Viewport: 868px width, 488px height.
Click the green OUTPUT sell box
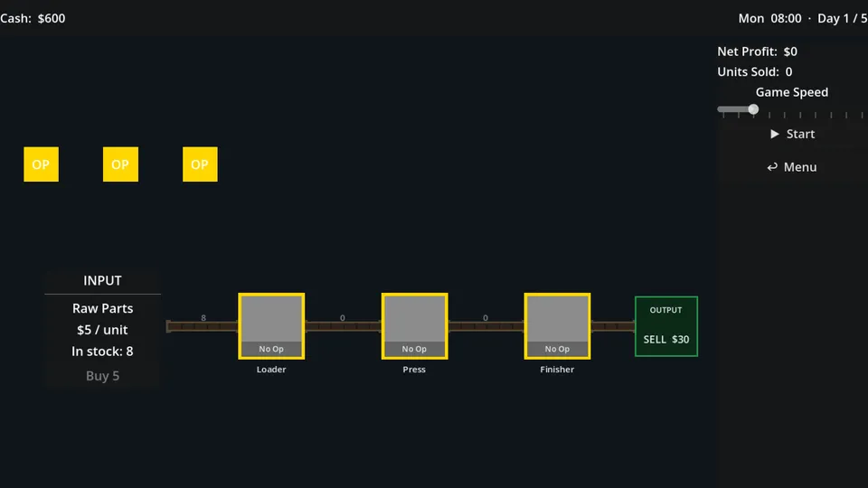(666, 326)
